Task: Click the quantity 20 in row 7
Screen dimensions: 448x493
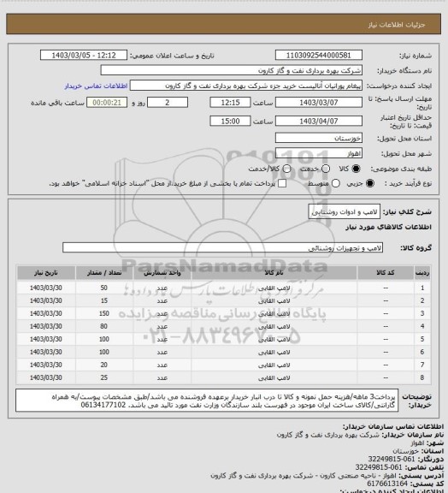Action: point(104,365)
